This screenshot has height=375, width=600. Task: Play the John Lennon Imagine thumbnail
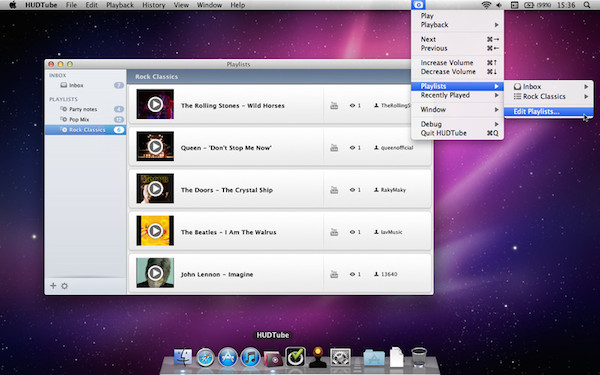pyautogui.click(x=155, y=273)
